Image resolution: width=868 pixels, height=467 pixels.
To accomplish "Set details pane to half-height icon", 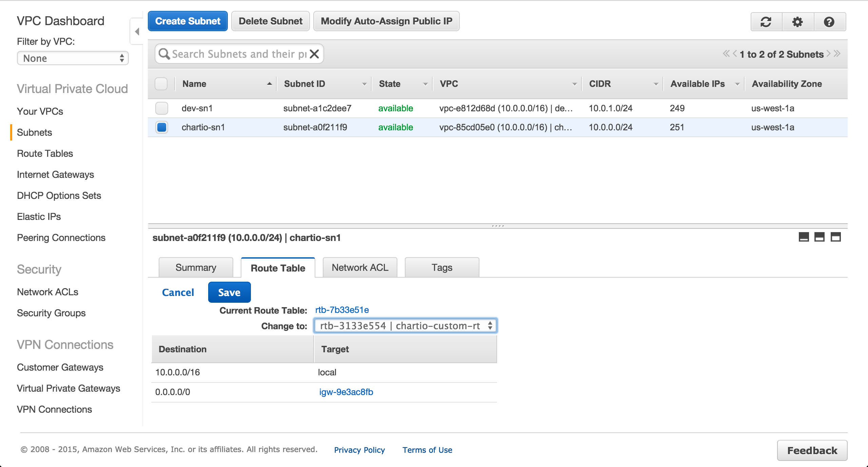I will coord(820,237).
